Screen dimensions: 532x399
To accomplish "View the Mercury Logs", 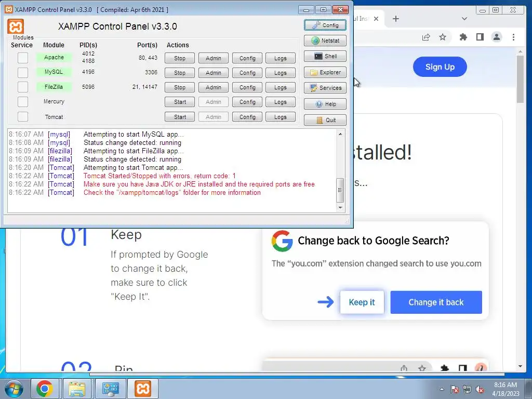I will (x=281, y=102).
